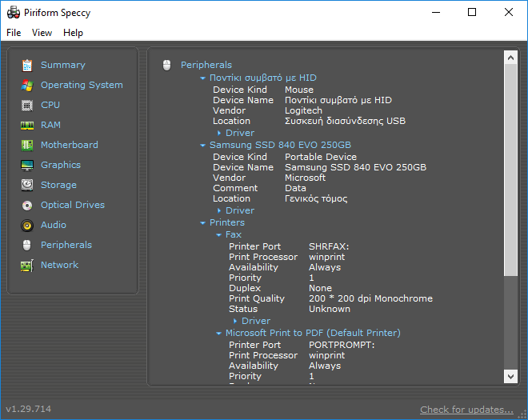Click the Microsoft vendor value
Screen dimensions: 528x420
(x=305, y=178)
